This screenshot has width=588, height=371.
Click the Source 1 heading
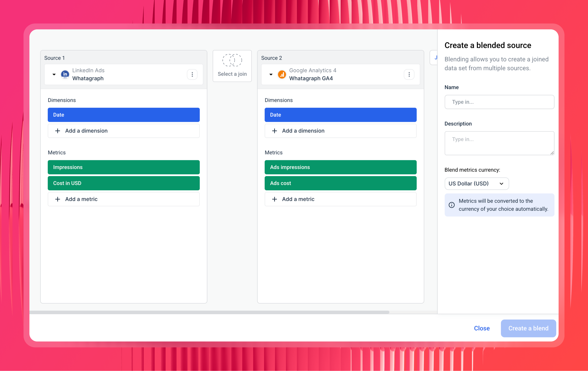[x=54, y=58]
